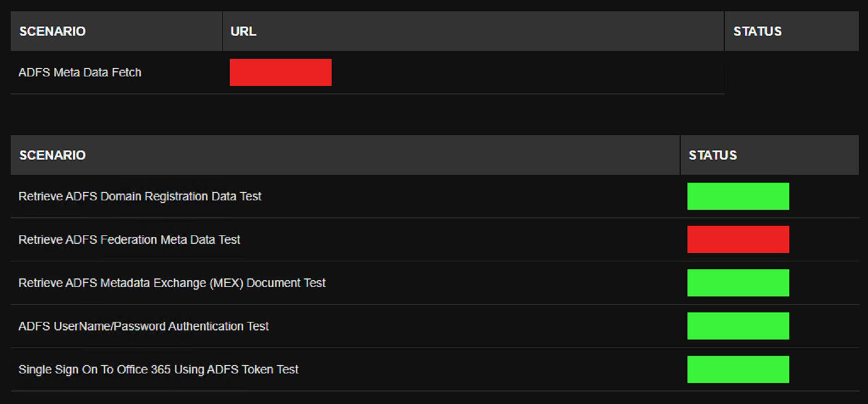This screenshot has height=404, width=868.
Task: Click the STATUS header in top table
Action: [758, 31]
